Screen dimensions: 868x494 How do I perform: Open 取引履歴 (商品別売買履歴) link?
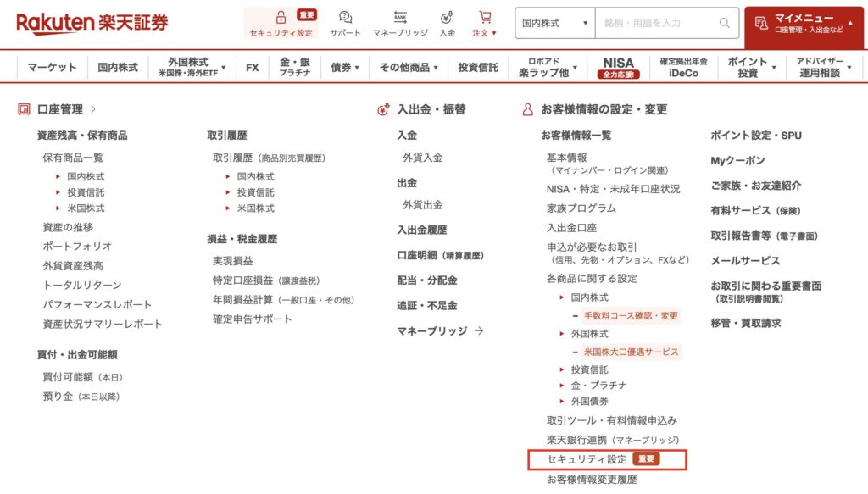pyautogui.click(x=269, y=158)
